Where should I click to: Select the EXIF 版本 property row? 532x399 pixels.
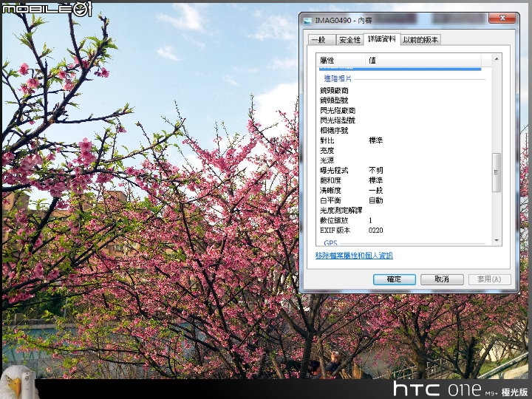[402, 231]
